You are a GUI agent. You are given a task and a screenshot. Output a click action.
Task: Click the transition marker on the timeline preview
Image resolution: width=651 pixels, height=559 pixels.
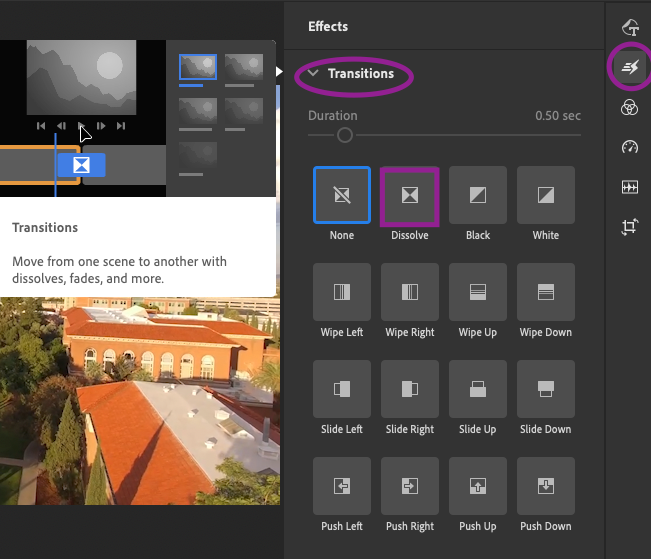pos(81,165)
